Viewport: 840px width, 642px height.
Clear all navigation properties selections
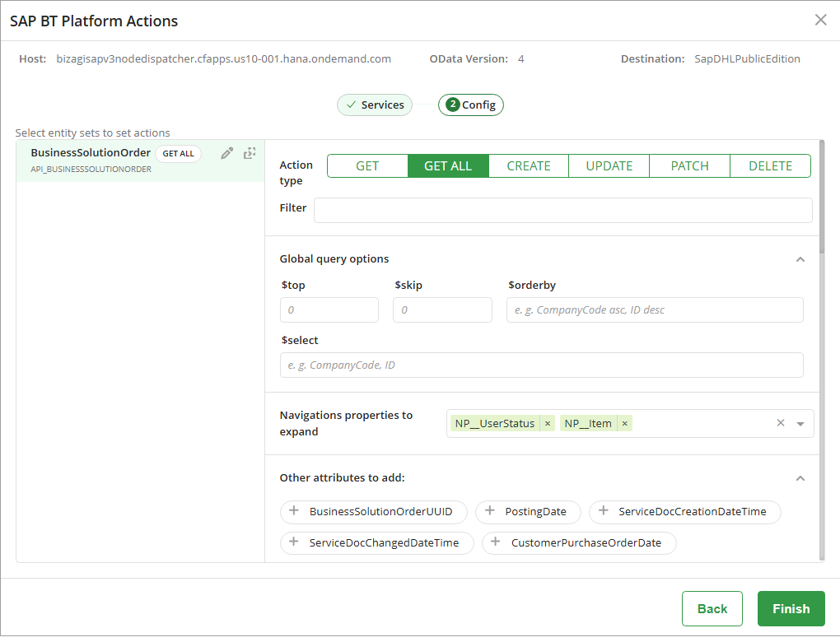[x=781, y=423]
